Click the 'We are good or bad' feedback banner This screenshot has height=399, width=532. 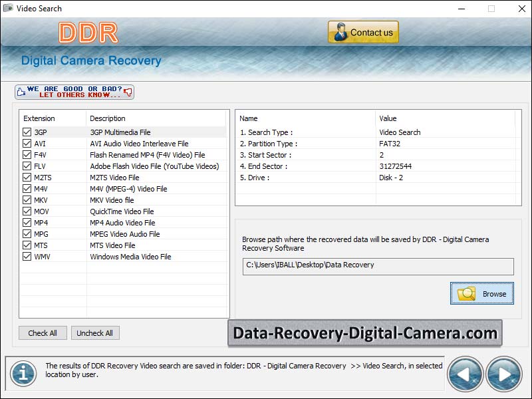point(74,92)
